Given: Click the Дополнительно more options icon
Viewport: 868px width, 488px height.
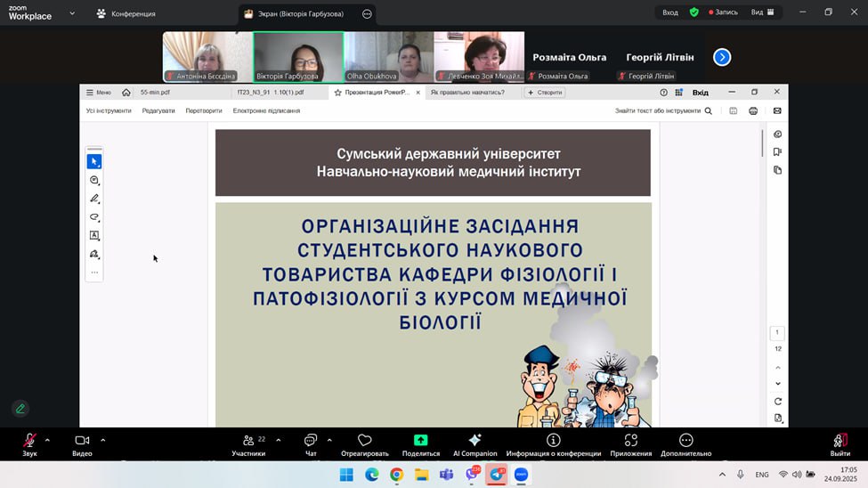Looking at the screenshot, I should coord(685,441).
